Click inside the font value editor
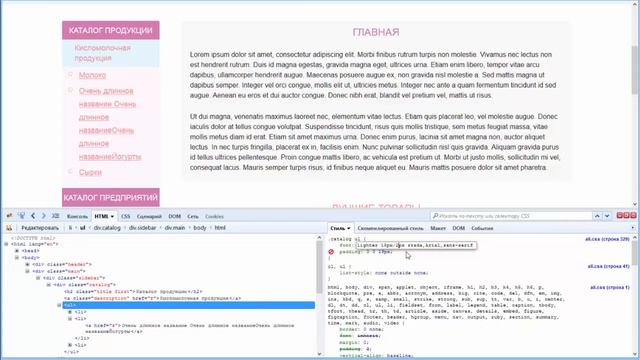The height and width of the screenshot is (360, 640). [x=416, y=245]
